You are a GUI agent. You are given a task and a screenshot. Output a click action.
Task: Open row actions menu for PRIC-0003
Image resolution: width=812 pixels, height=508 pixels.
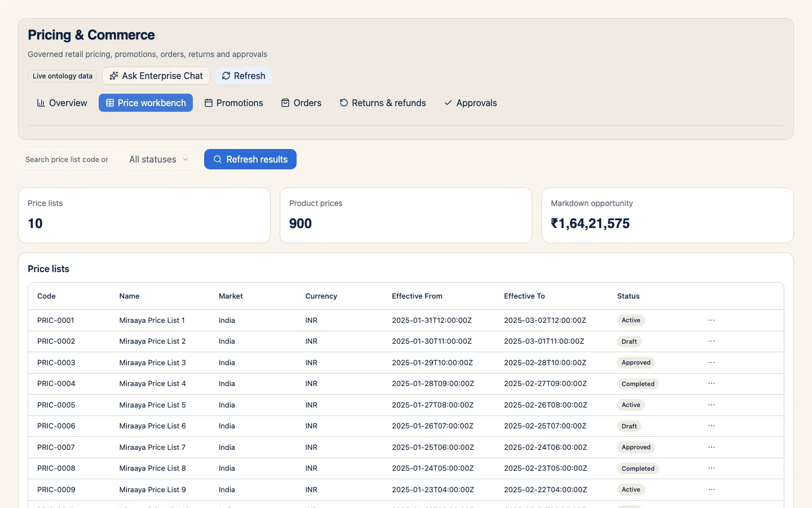click(x=712, y=362)
